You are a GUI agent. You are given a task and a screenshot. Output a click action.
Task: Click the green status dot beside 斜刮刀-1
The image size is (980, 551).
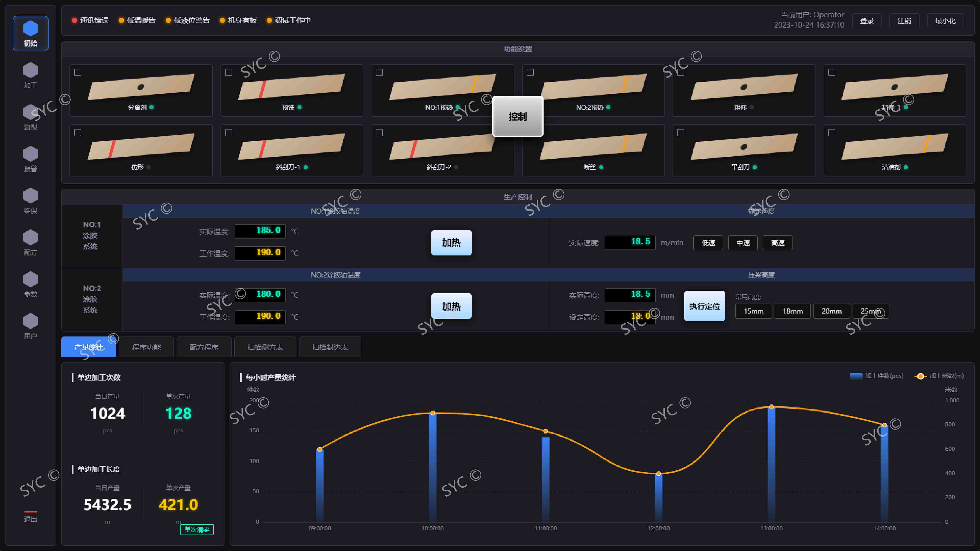pos(306,167)
